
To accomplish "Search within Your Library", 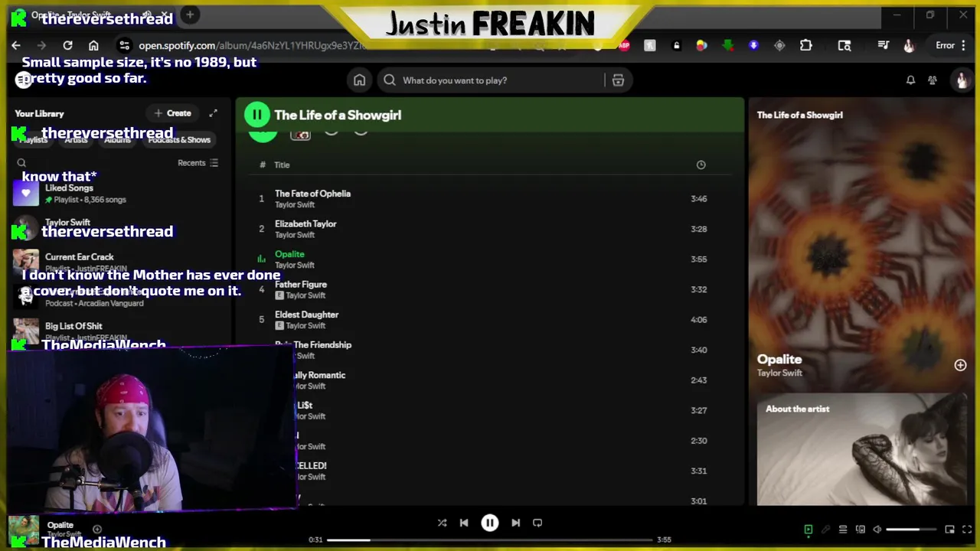I will (x=21, y=163).
